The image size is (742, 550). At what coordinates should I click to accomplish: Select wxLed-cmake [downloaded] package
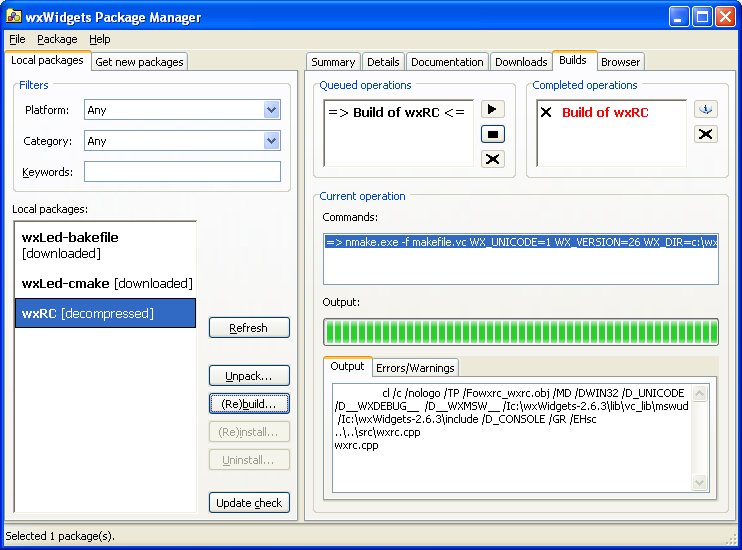[x=105, y=283]
